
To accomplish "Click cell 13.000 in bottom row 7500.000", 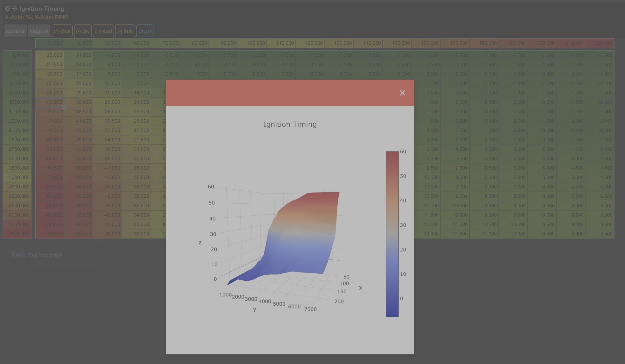I will (426, 234).
